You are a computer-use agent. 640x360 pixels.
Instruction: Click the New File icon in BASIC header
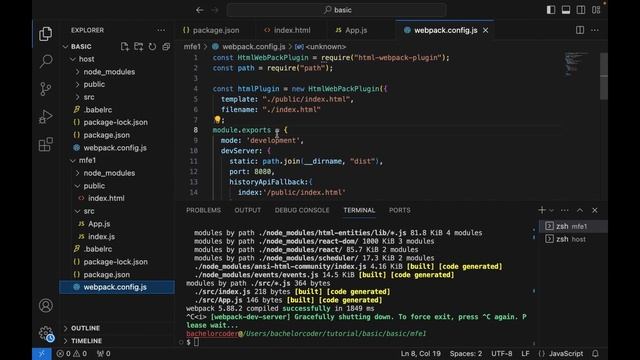(x=124, y=47)
